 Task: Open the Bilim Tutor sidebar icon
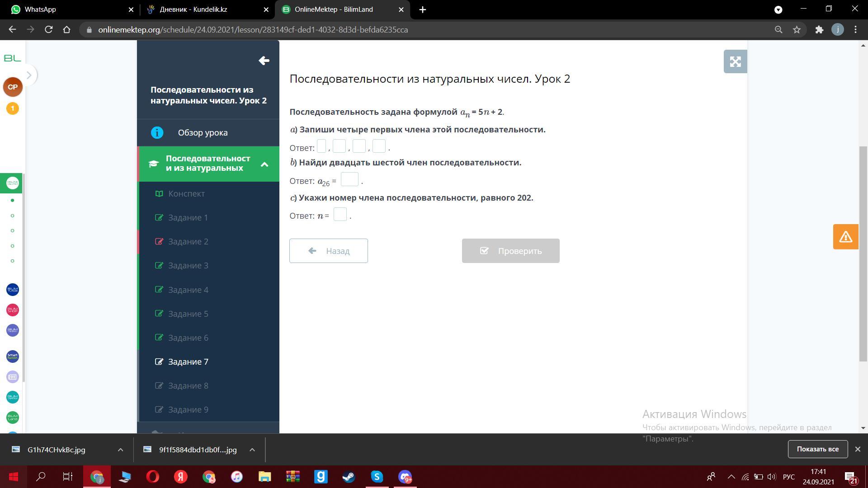click(13, 290)
